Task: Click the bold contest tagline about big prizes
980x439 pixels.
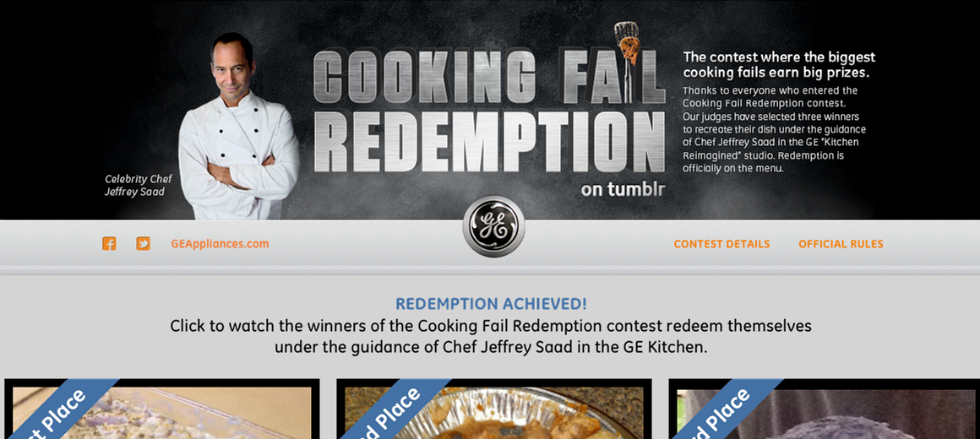Action: (x=779, y=65)
